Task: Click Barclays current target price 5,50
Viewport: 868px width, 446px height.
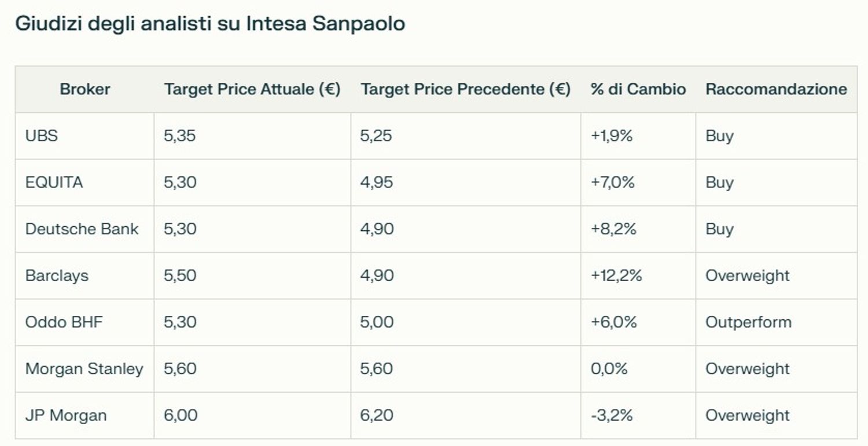Action: coord(180,276)
